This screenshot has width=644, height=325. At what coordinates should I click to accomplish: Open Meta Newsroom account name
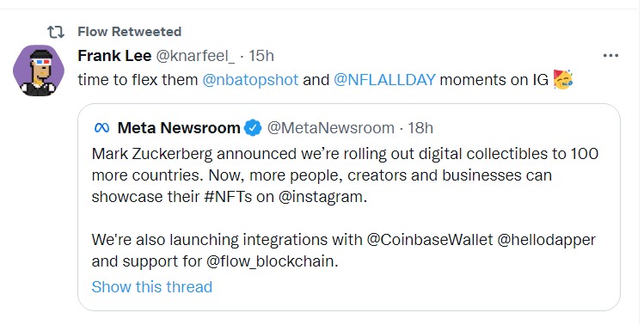click(x=179, y=128)
